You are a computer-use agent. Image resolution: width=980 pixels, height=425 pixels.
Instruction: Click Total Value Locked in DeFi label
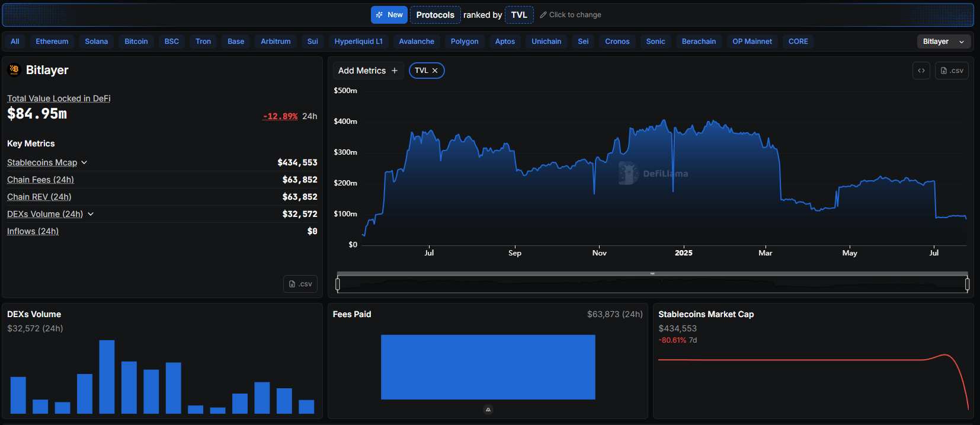pos(59,98)
